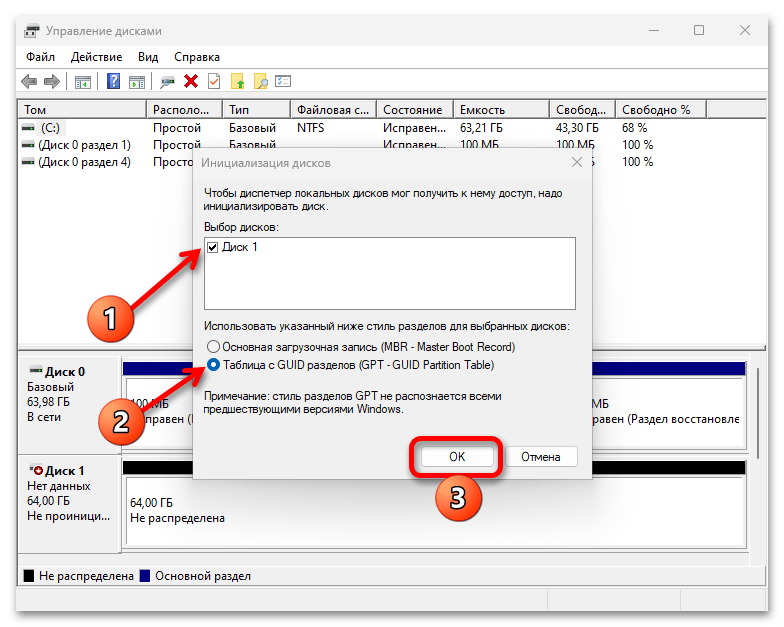
Task: Toggle the console tree pane icon
Action: pos(82,82)
